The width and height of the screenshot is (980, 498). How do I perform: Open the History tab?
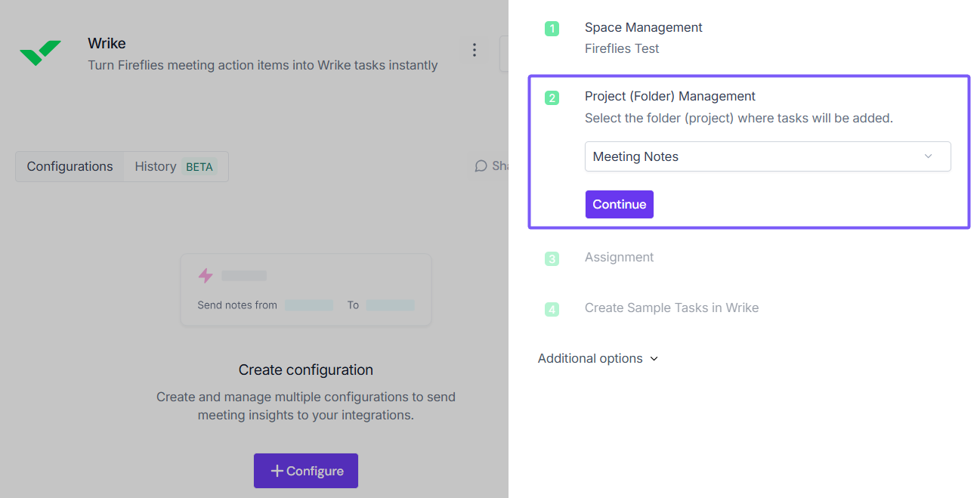click(x=156, y=166)
